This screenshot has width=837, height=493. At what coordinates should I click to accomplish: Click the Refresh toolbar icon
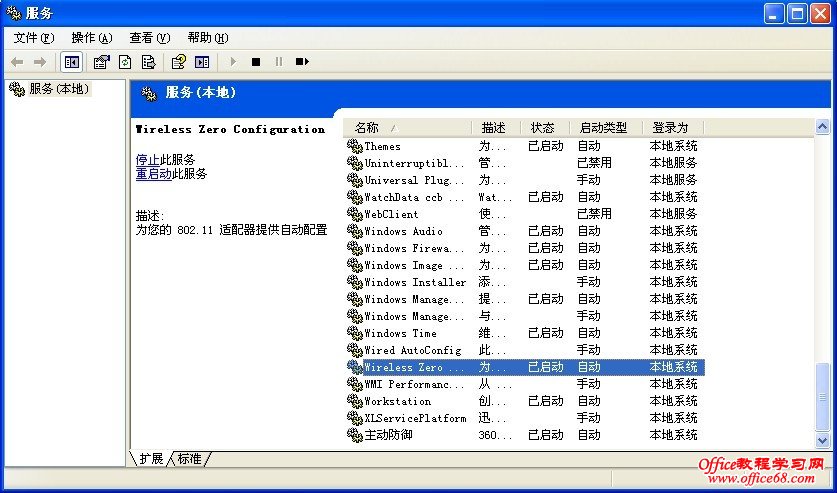[125, 62]
